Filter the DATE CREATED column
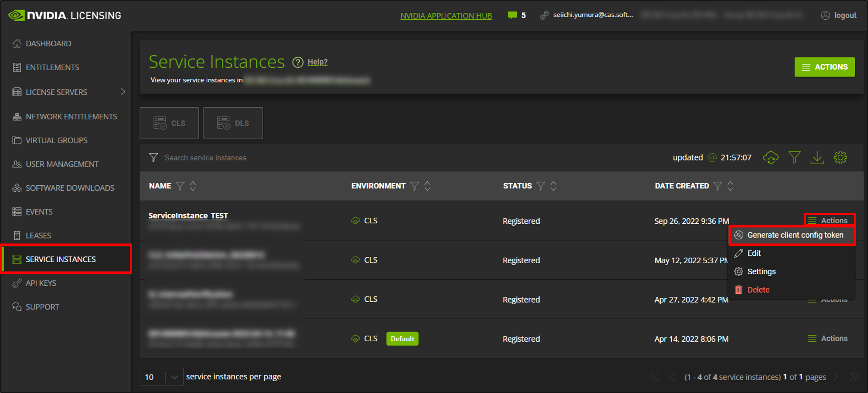The image size is (868, 393). [x=718, y=186]
